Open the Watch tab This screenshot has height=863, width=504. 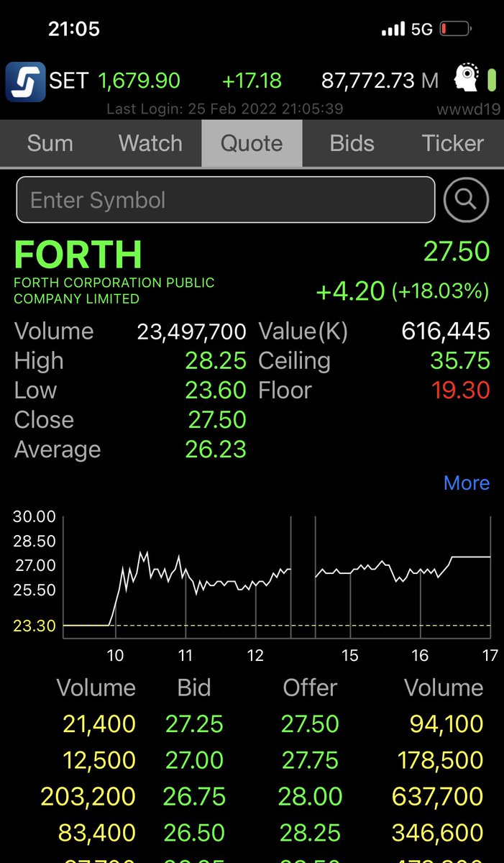(150, 143)
